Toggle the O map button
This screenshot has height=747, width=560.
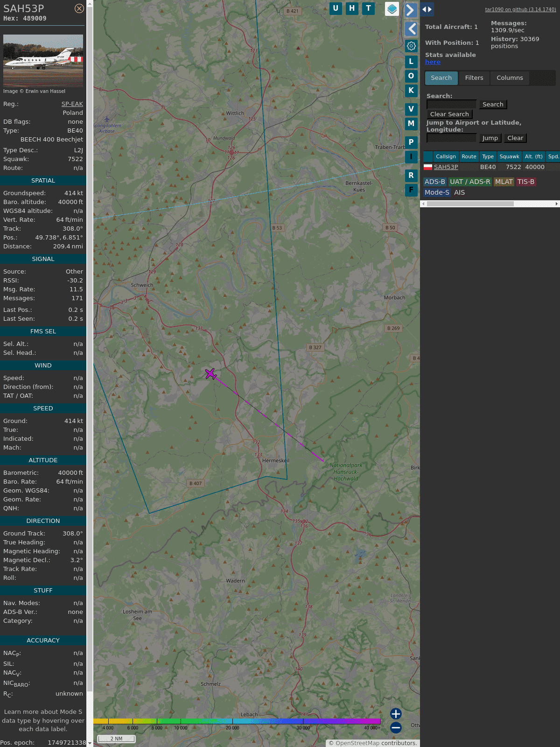coord(411,76)
